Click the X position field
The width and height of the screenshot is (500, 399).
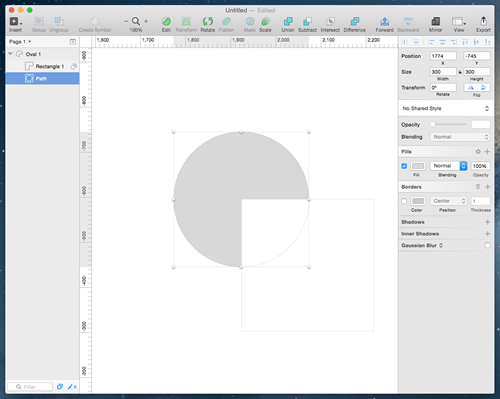click(443, 56)
